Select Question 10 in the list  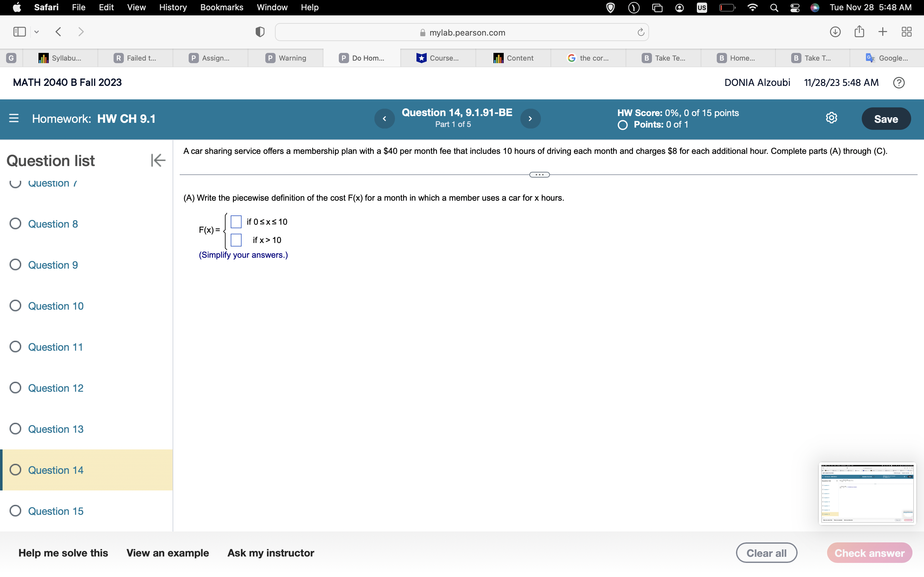[x=56, y=306]
